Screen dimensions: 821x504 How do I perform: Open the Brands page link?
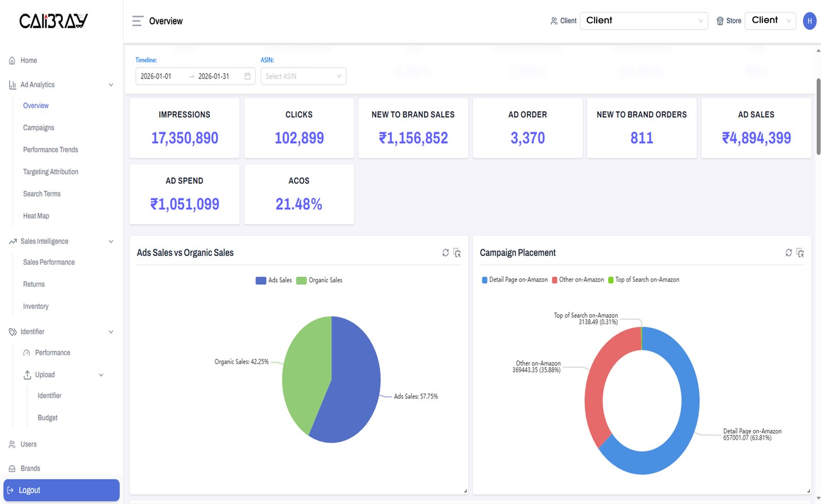pos(30,469)
